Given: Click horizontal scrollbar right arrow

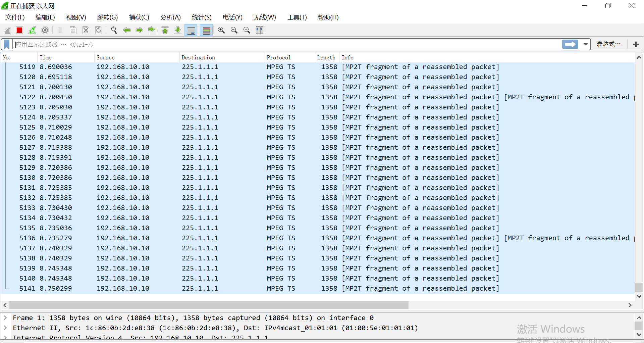Looking at the screenshot, I should (630, 305).
